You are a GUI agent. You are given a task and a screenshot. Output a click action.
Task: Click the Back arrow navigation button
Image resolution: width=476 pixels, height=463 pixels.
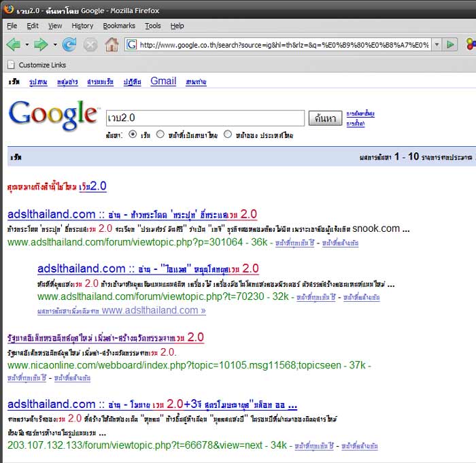[x=14, y=45]
